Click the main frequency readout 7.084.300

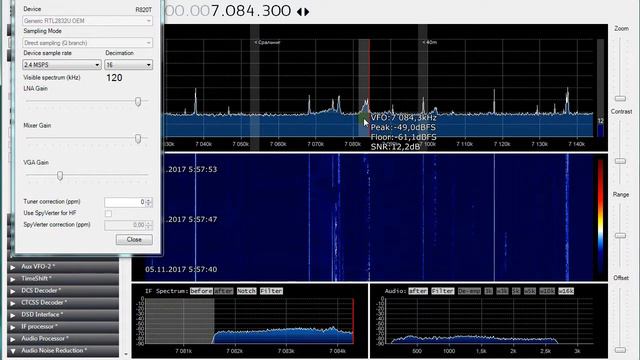click(x=251, y=11)
